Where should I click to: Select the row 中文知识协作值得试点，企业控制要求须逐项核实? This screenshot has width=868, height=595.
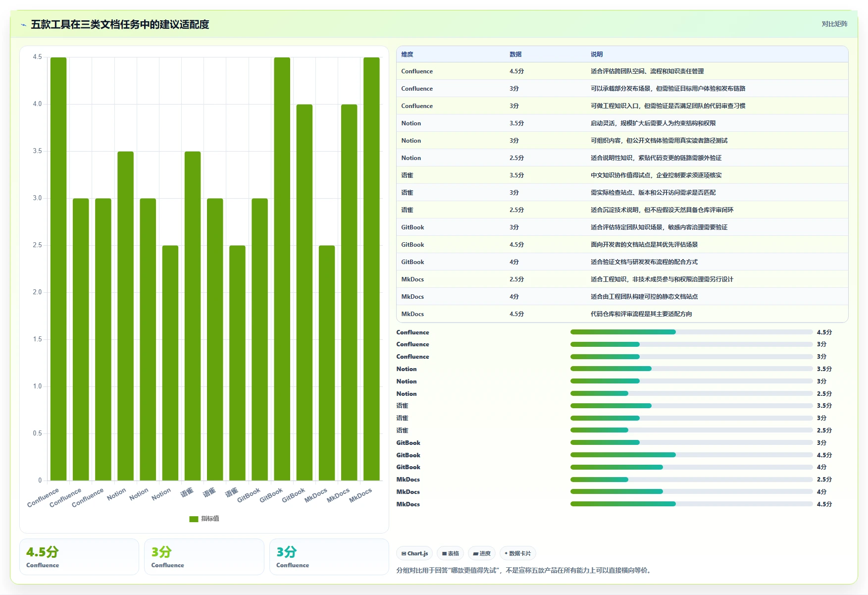[x=622, y=175]
